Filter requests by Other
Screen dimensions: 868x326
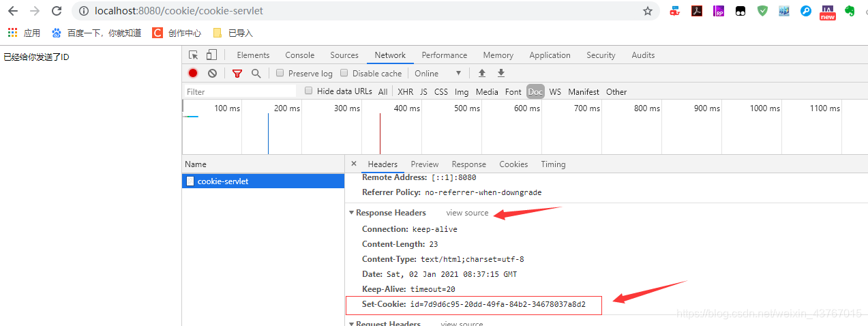[616, 91]
